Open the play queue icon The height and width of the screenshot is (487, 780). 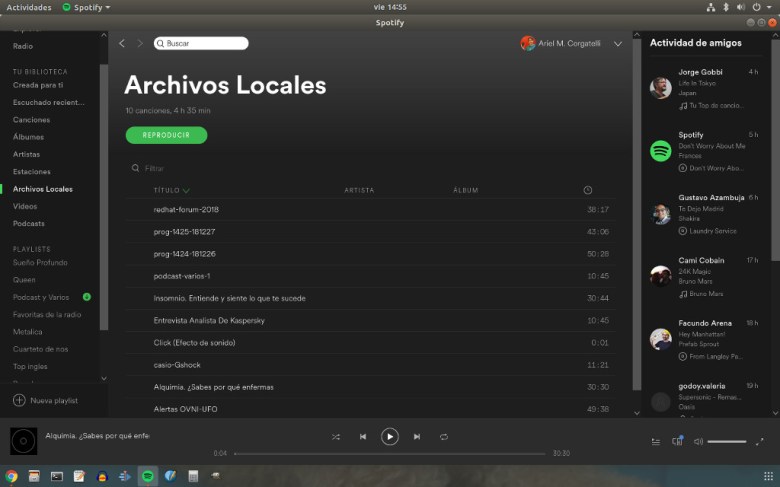pos(656,441)
